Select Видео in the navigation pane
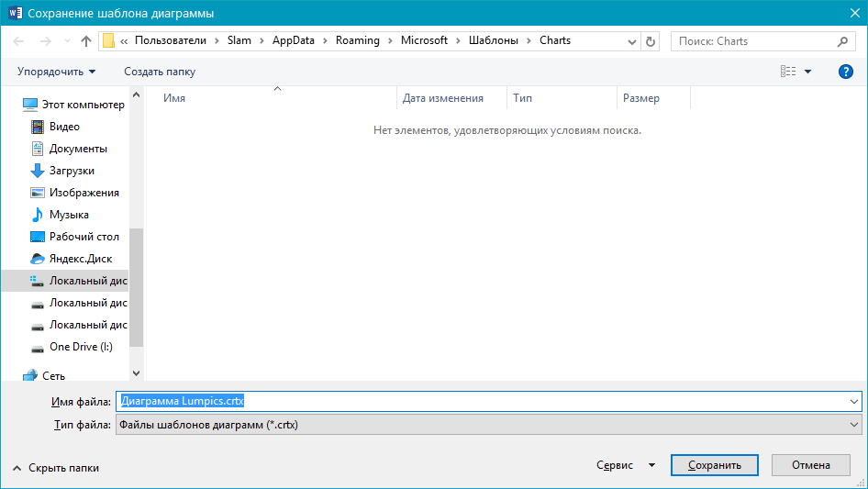 click(x=64, y=127)
